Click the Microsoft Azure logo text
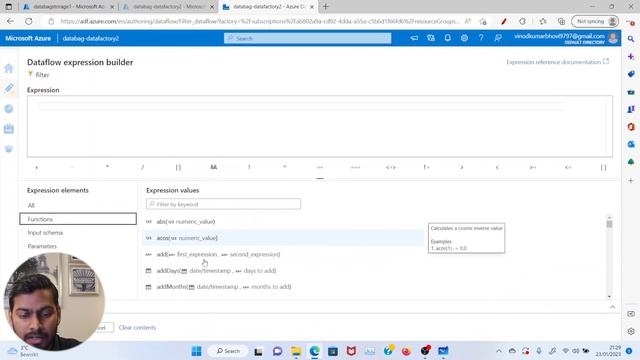 (x=28, y=38)
